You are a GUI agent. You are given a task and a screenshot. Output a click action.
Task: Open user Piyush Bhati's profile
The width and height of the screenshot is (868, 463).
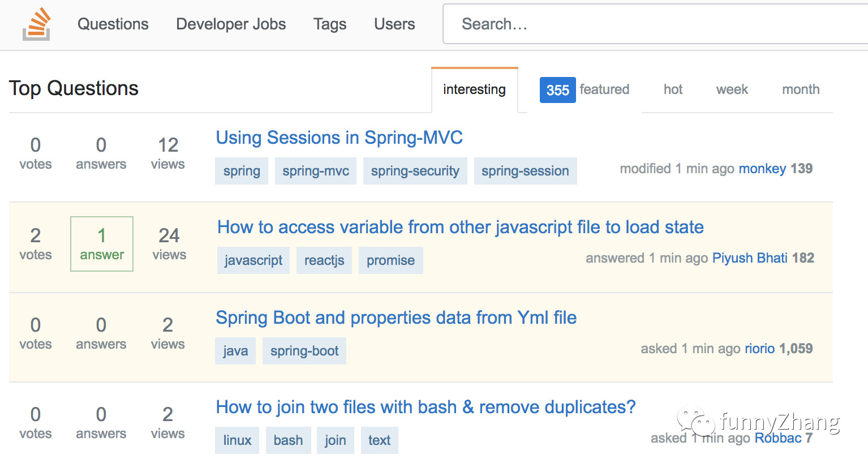point(750,258)
